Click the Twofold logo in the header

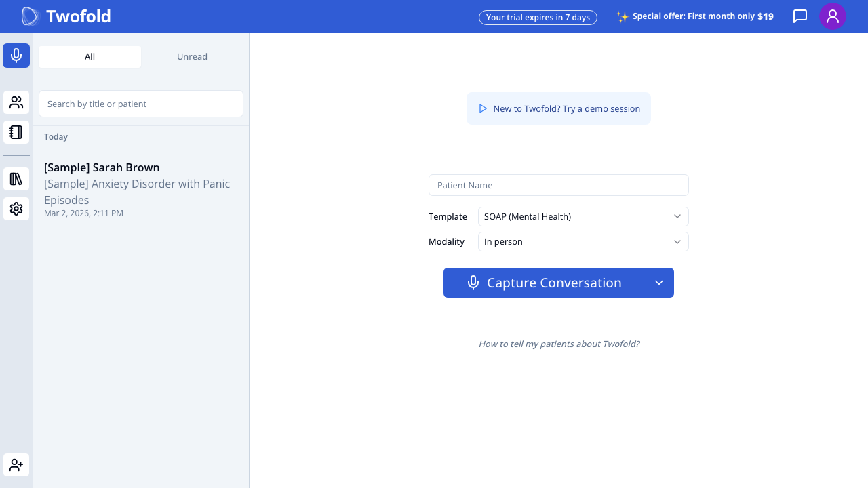point(66,16)
